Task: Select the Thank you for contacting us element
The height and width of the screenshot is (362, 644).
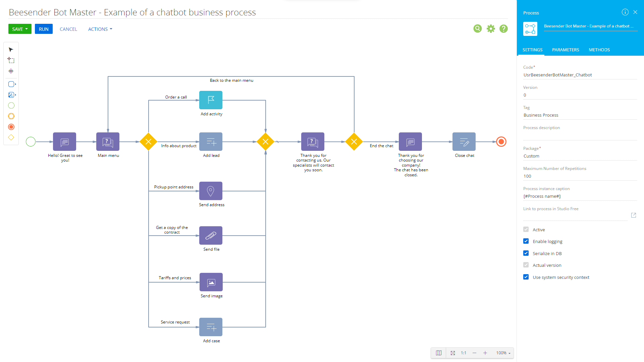Action: 313,141
